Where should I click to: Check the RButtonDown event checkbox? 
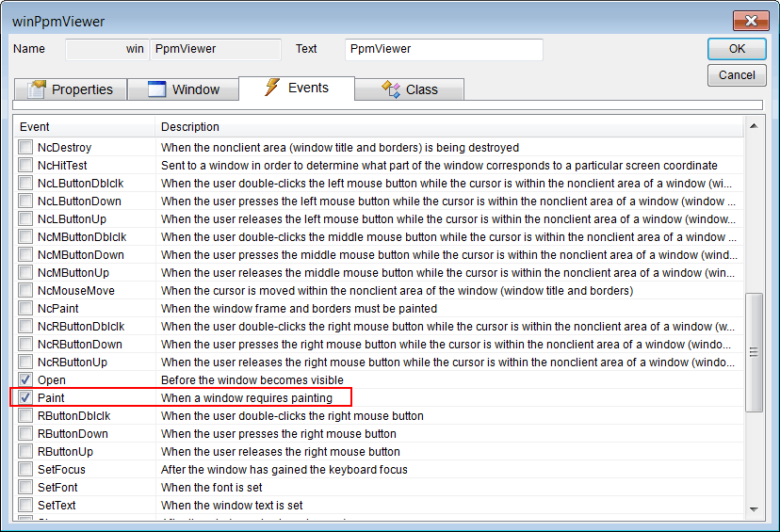pyautogui.click(x=25, y=433)
